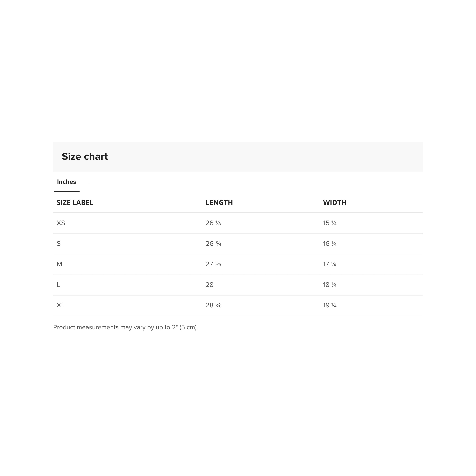Click the XL length value 28 ⅝

214,305
